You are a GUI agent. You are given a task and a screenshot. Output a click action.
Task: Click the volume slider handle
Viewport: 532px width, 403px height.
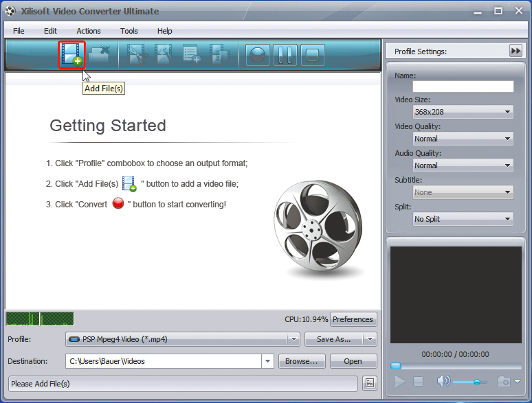tap(476, 382)
